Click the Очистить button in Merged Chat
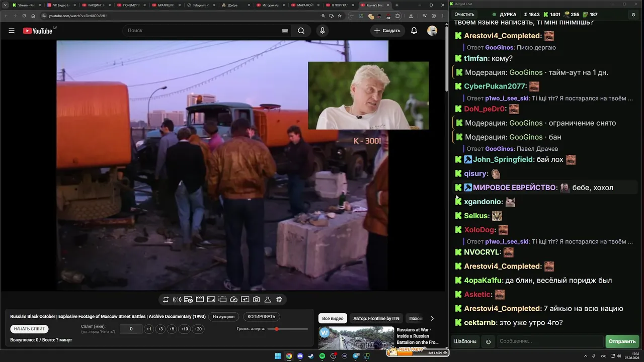This screenshot has height=362, width=644. point(464,15)
